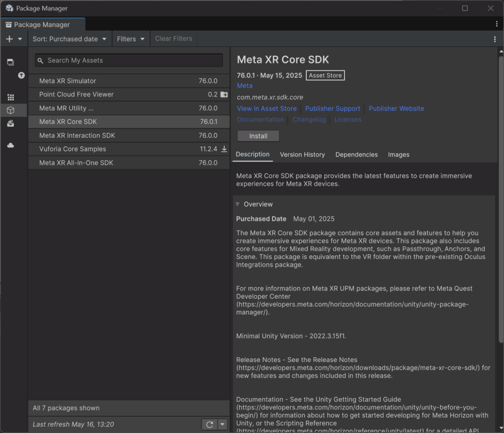Click the details panel scroll-down arrow
504x433 pixels.
pos(501,428)
